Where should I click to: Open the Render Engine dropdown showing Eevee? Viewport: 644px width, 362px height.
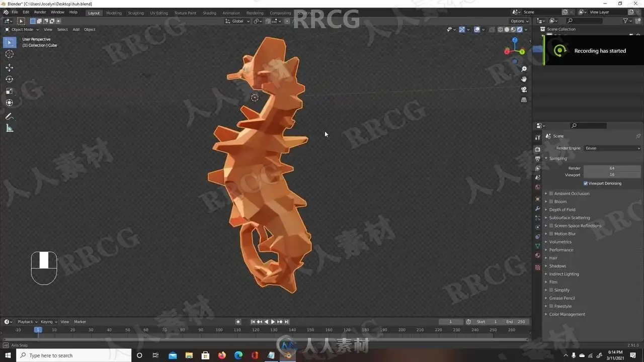tap(612, 148)
